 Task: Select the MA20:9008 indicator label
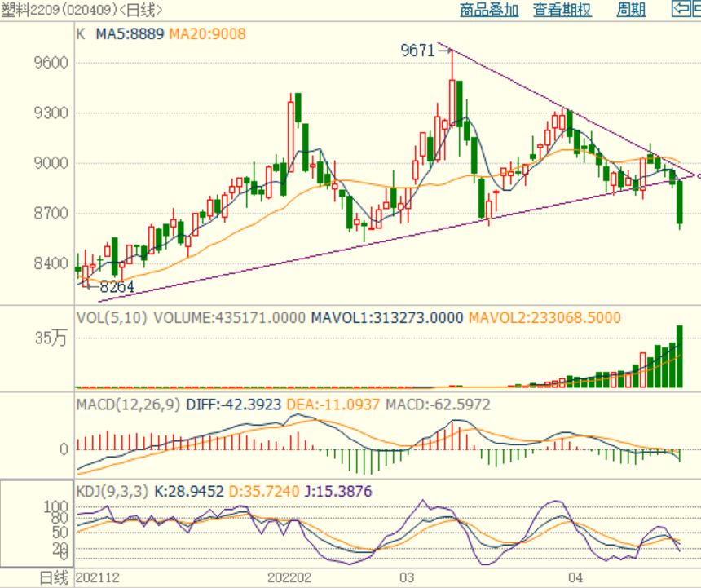[x=207, y=34]
